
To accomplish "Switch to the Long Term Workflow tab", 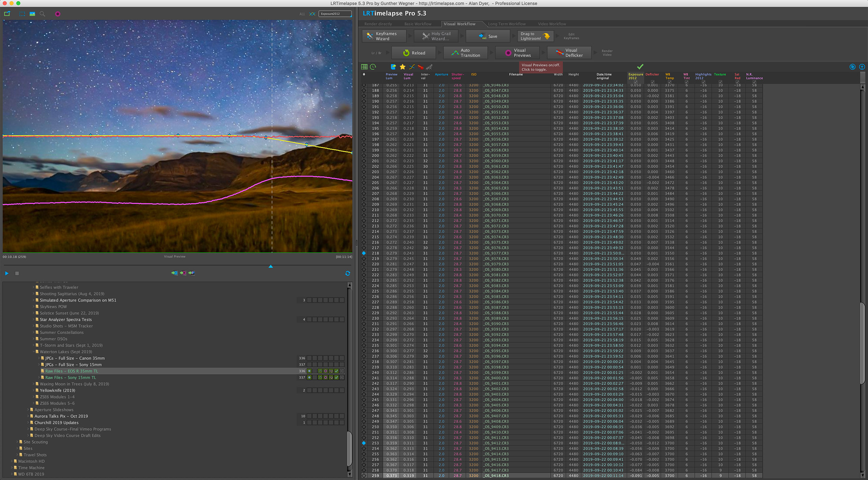I will (507, 24).
